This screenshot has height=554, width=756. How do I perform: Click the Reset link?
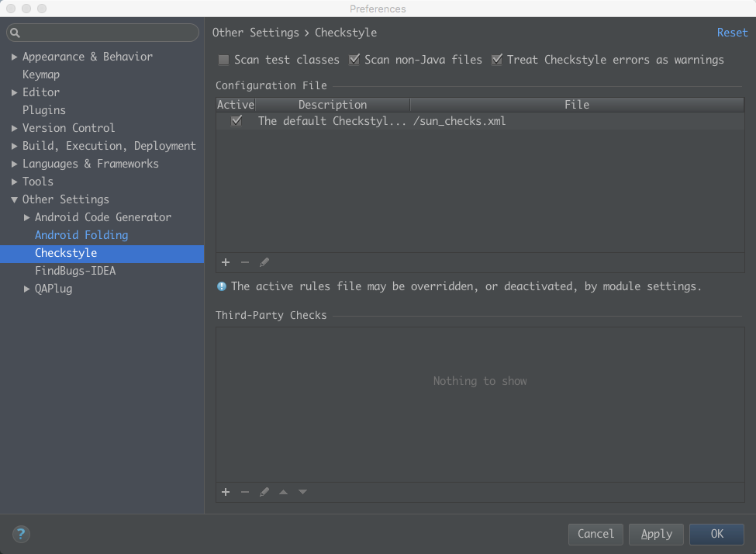pyautogui.click(x=732, y=33)
